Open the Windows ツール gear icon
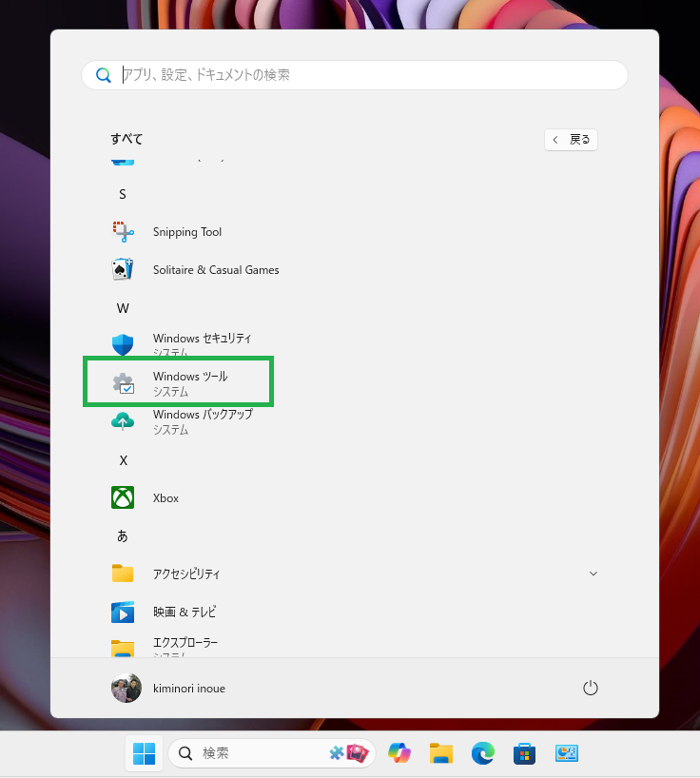 123,383
